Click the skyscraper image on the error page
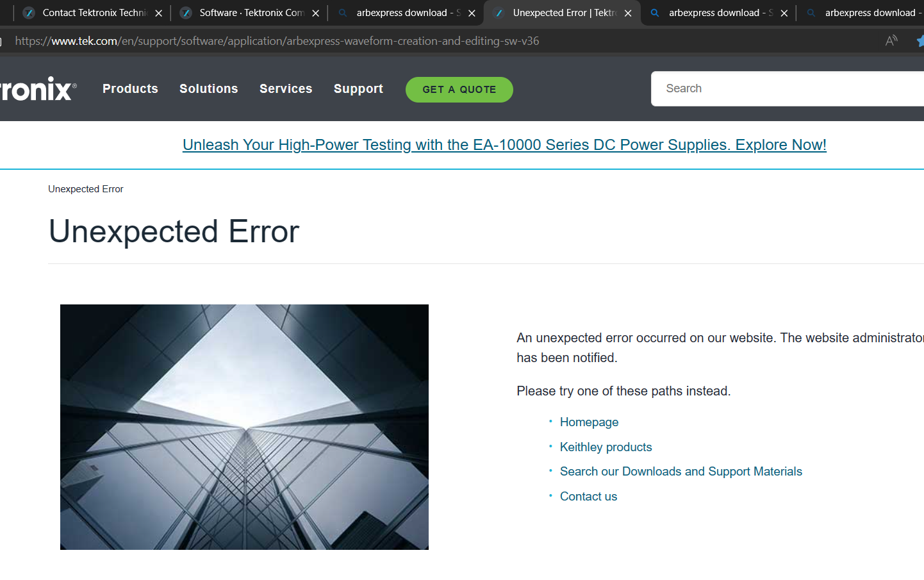This screenshot has height=580, width=924. coord(244,427)
